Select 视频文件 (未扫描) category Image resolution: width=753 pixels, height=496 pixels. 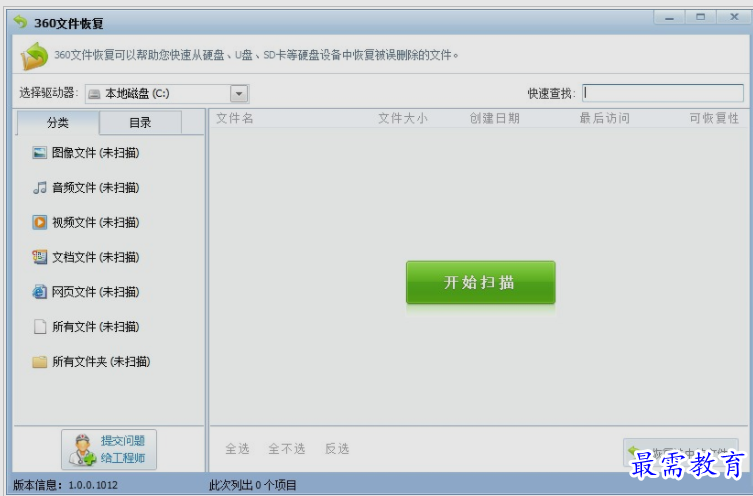click(x=85, y=222)
